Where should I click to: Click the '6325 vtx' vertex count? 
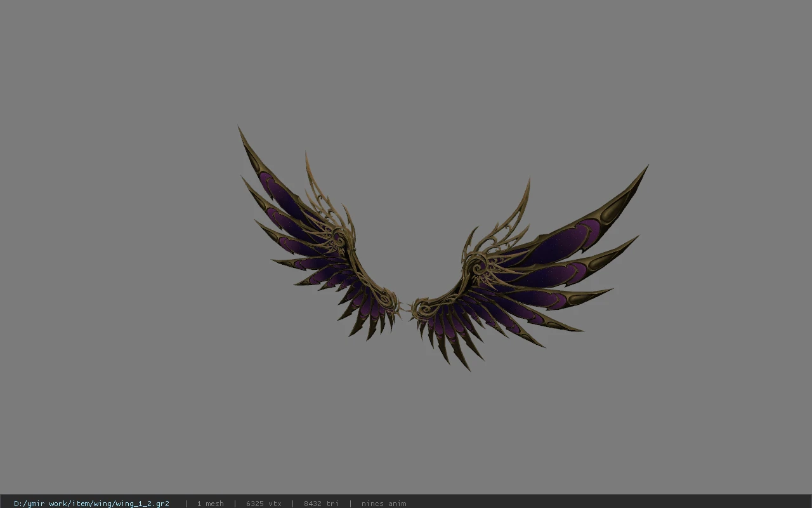264,504
